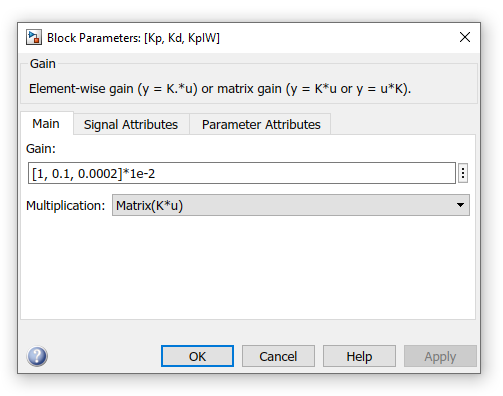Open the Parameter Attributes tab
This screenshot has width=503, height=396.
point(261,124)
